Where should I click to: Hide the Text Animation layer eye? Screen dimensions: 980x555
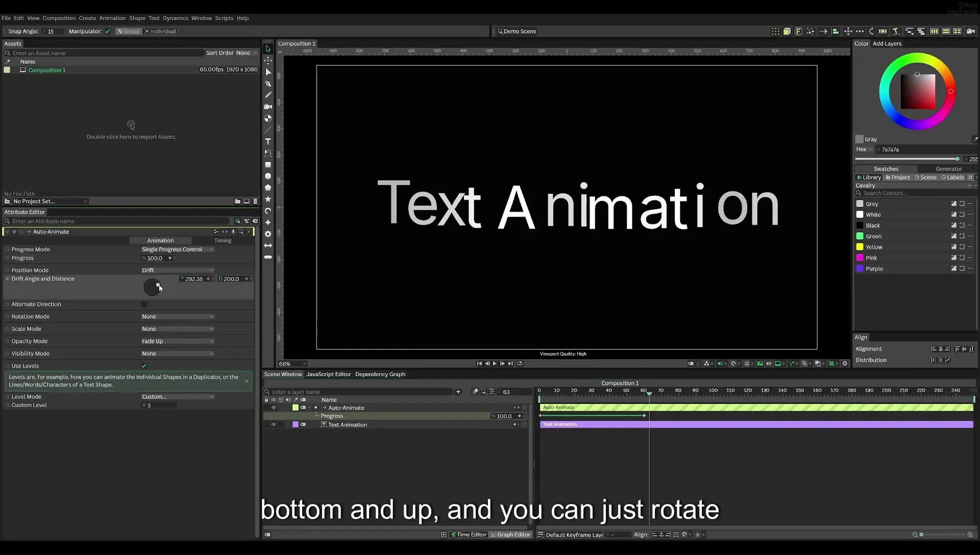[274, 425]
